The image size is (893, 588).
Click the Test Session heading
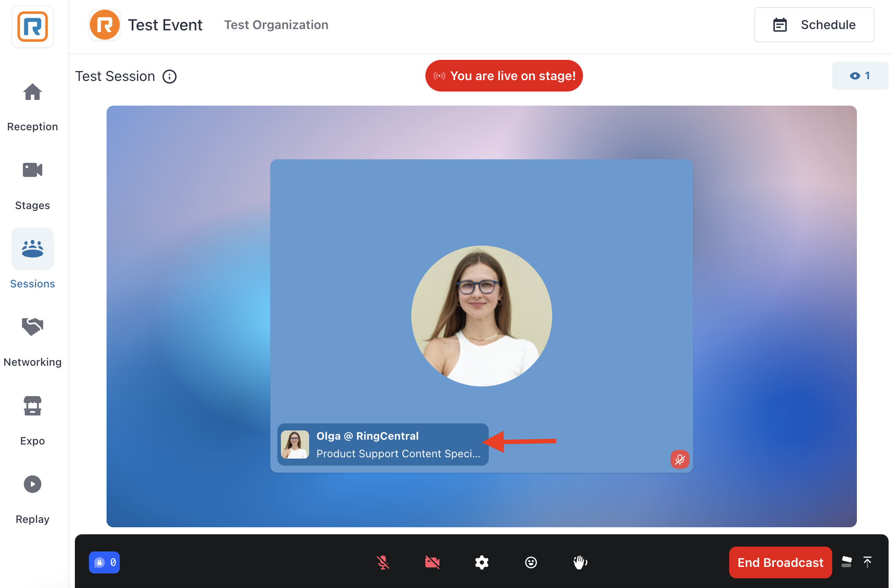115,76
